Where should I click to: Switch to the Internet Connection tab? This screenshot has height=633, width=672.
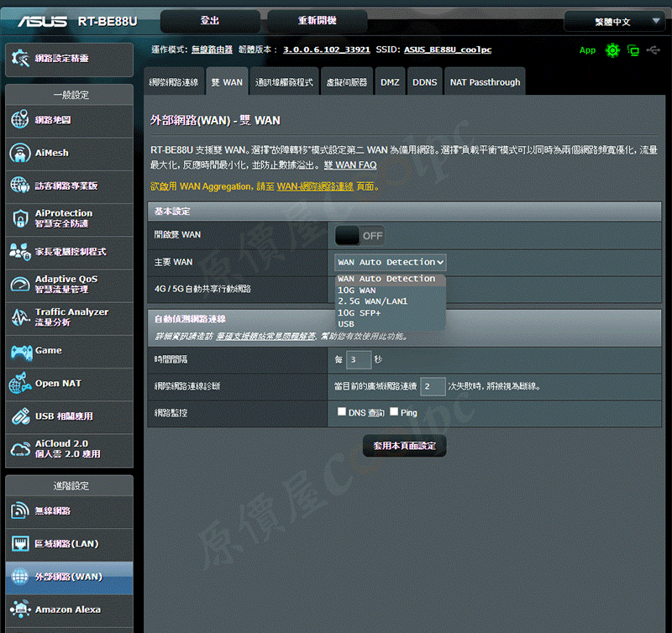click(174, 81)
